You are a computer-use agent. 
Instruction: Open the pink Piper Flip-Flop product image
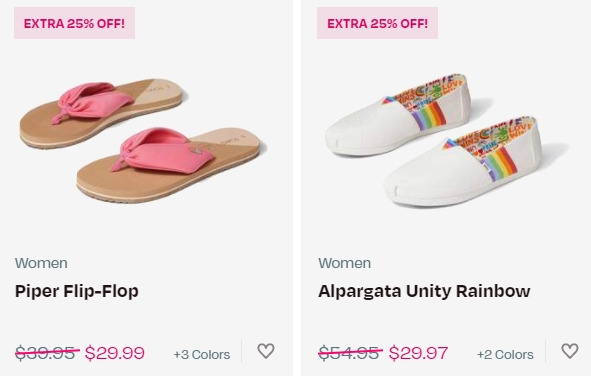[143, 141]
